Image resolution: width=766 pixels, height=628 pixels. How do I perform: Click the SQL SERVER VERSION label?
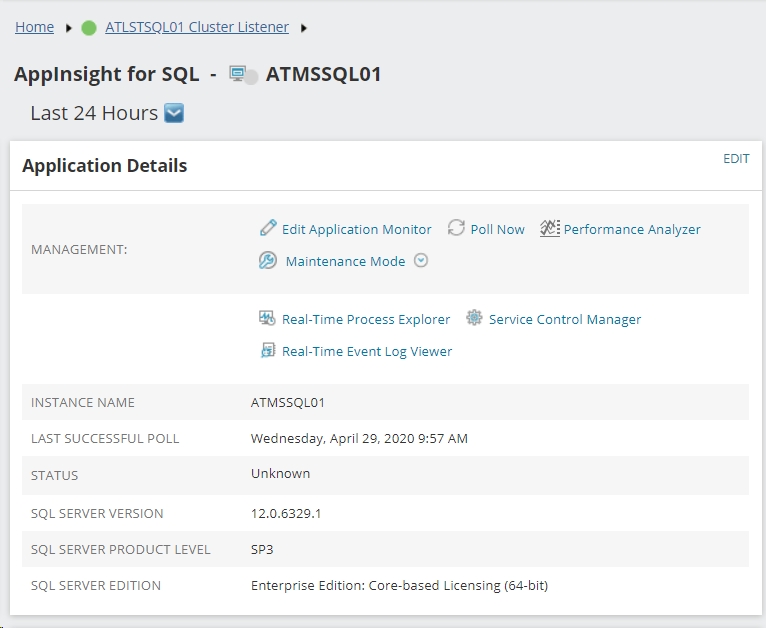(x=97, y=513)
